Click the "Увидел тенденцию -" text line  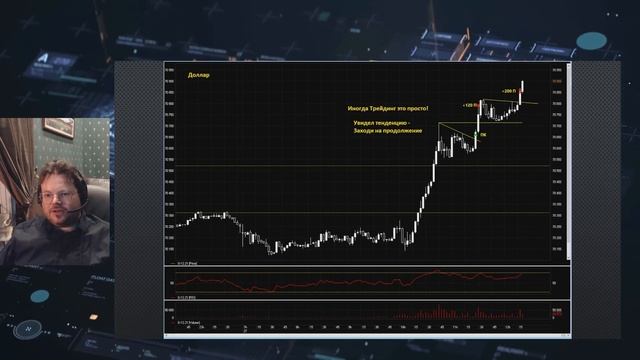(382, 123)
